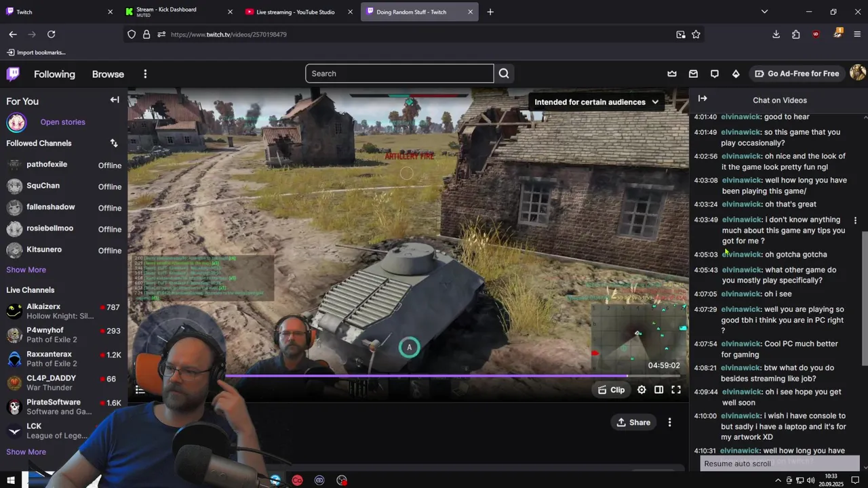Open the Browse page
This screenshot has height=488, width=868.
[x=108, y=74]
